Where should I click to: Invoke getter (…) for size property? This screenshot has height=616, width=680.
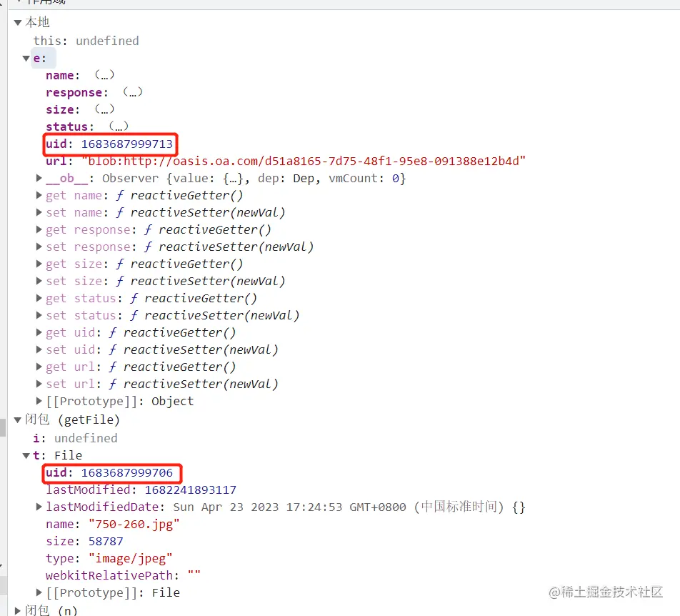pos(104,109)
